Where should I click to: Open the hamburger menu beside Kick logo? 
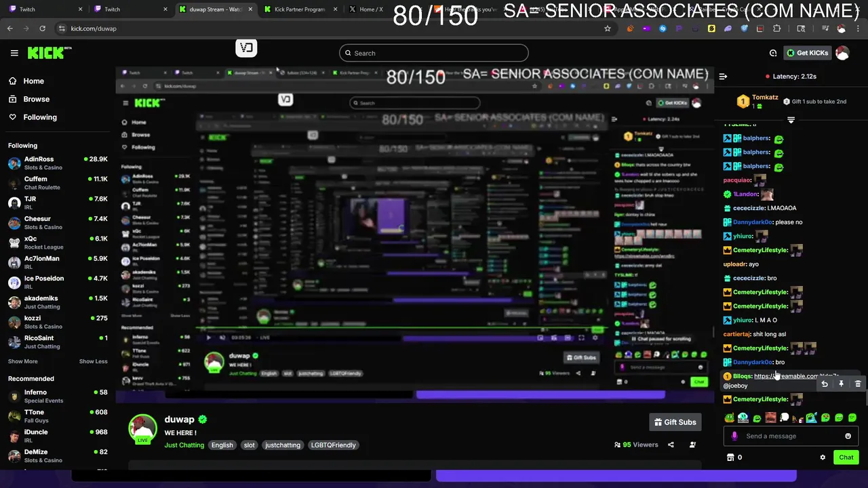(x=14, y=53)
